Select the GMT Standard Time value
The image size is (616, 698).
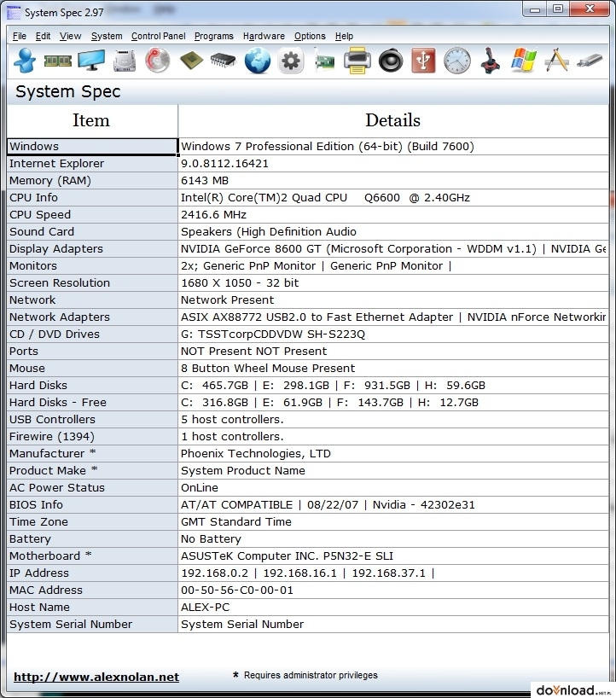tap(235, 521)
